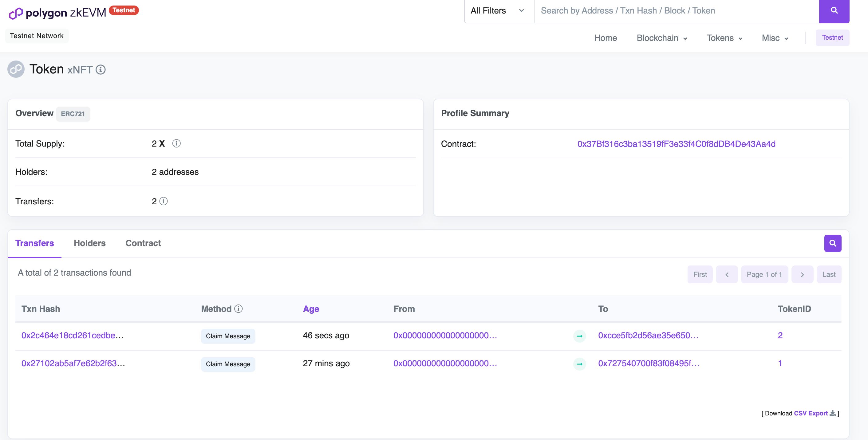Open the transfers table search icon button
This screenshot has width=868, height=440.
[833, 243]
